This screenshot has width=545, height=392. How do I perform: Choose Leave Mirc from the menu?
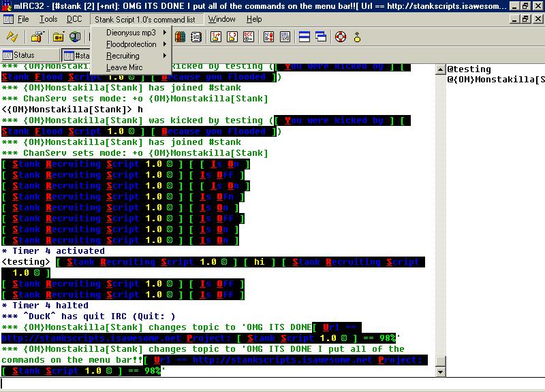tap(131, 67)
